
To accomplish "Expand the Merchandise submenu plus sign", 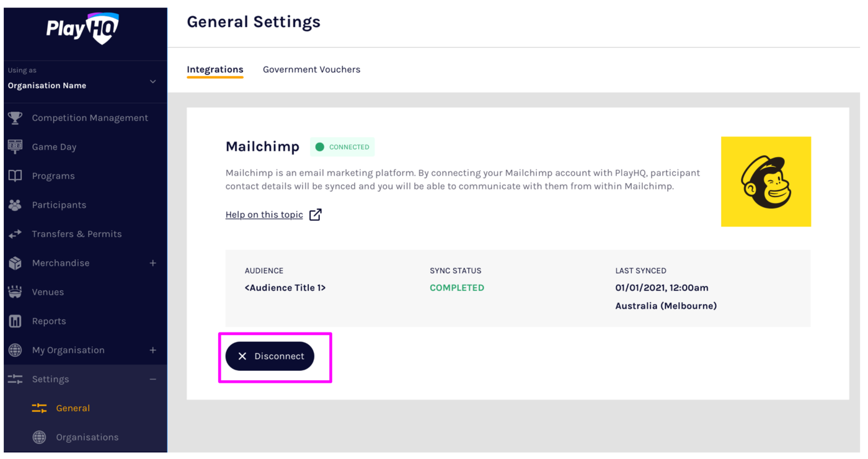I will tap(153, 263).
